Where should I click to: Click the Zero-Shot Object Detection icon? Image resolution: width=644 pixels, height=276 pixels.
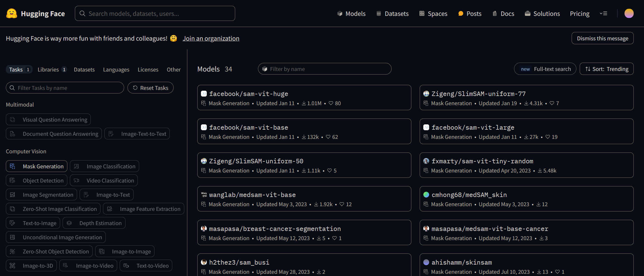13,251
